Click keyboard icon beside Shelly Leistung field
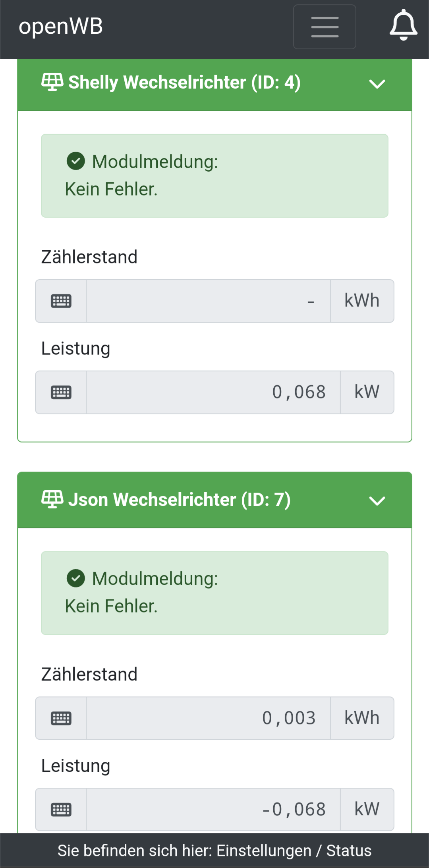This screenshot has width=429, height=868. [x=61, y=392]
